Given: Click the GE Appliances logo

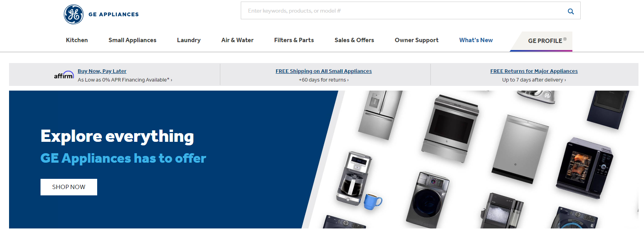Looking at the screenshot, I should 101,15.
